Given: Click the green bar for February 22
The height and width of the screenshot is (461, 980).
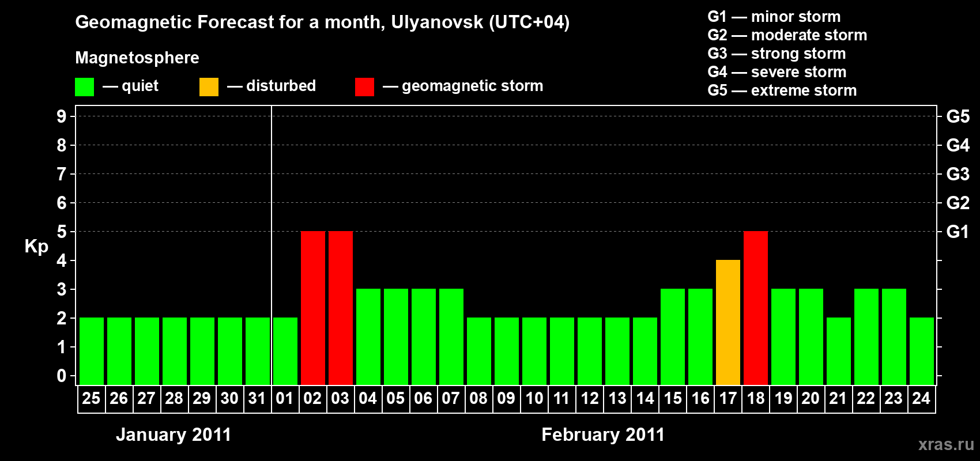Looking at the screenshot, I should point(866,337).
